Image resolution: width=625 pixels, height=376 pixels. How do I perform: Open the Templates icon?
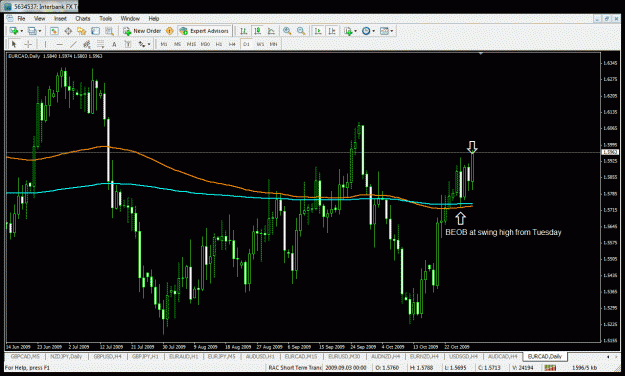coord(384,31)
